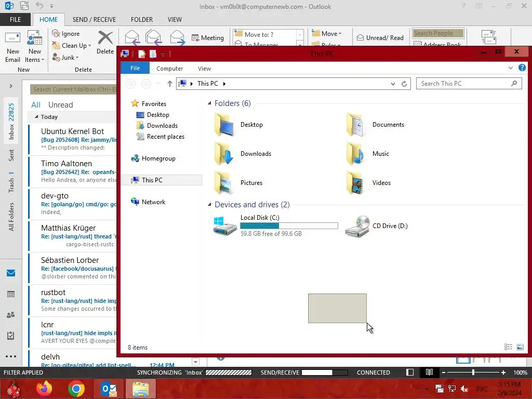Toggle Unread/Read in Outlook ribbon

tap(380, 37)
